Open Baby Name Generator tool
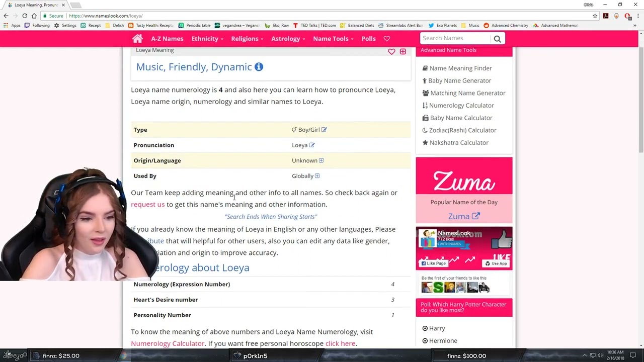The image size is (644, 362). 456,80
